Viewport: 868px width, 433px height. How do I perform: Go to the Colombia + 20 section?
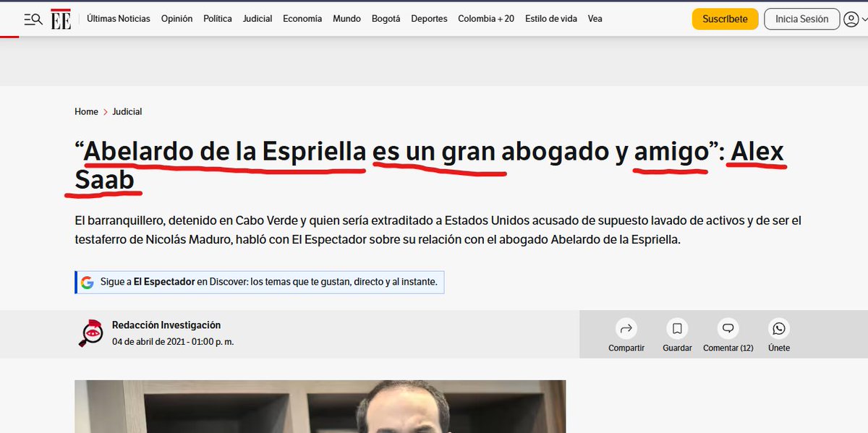(x=485, y=19)
